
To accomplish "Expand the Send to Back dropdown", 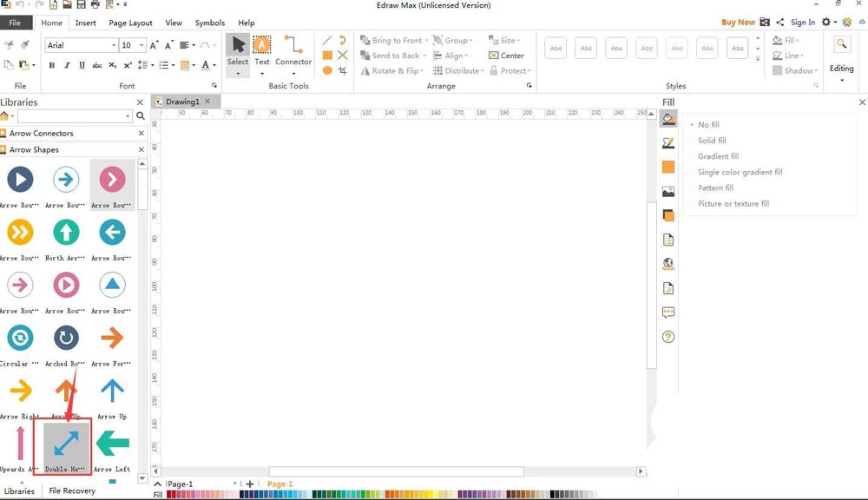I will (x=424, y=56).
